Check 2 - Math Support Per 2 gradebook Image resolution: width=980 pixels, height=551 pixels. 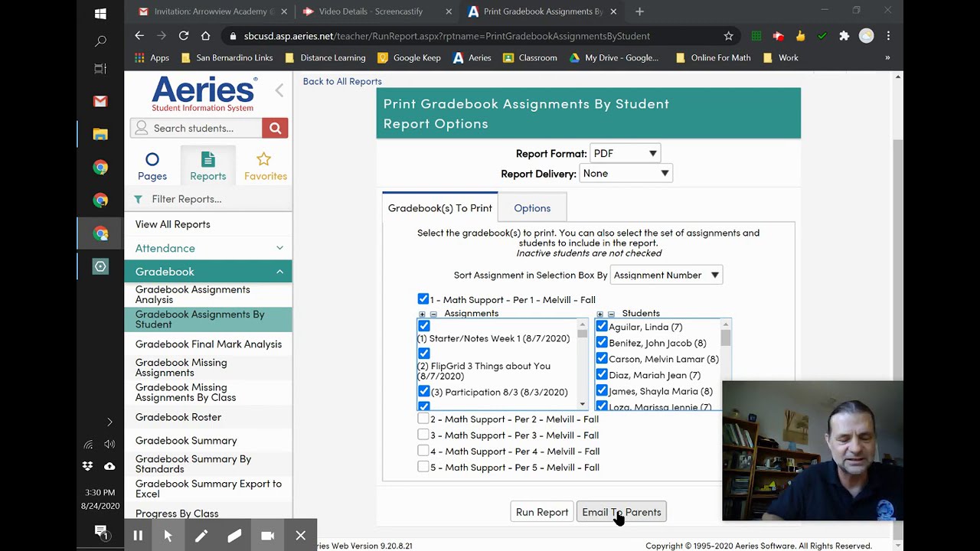point(423,419)
